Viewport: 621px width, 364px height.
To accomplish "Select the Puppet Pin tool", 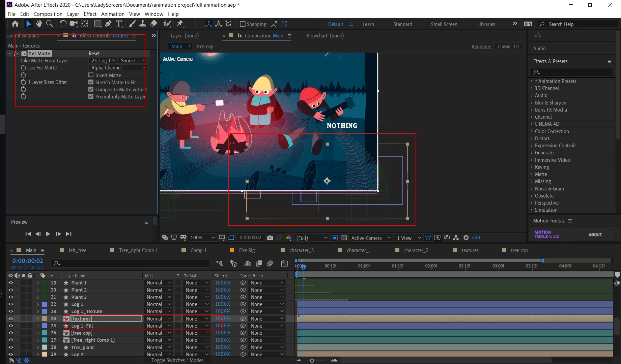I will (x=180, y=24).
